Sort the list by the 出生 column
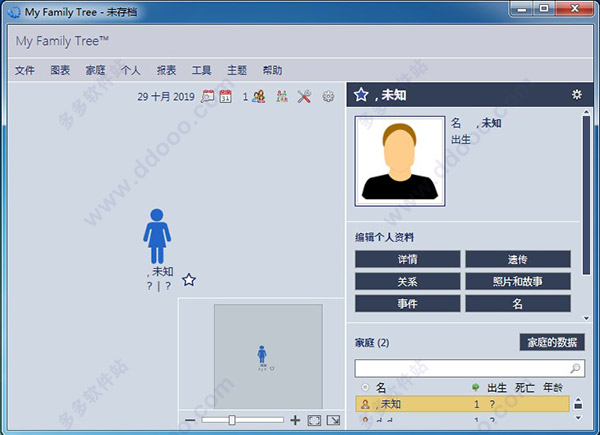Image resolution: width=600 pixels, height=435 pixels. click(x=497, y=388)
